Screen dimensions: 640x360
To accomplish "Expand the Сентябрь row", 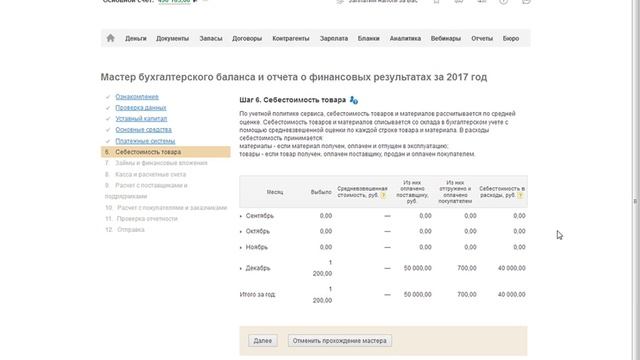I will [241, 216].
